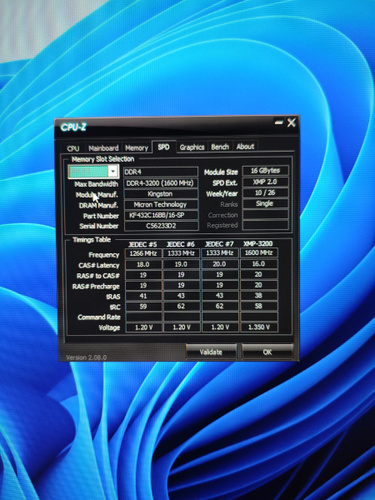Click the Part Number value KF432C16BB/16-SP

[x=161, y=215]
